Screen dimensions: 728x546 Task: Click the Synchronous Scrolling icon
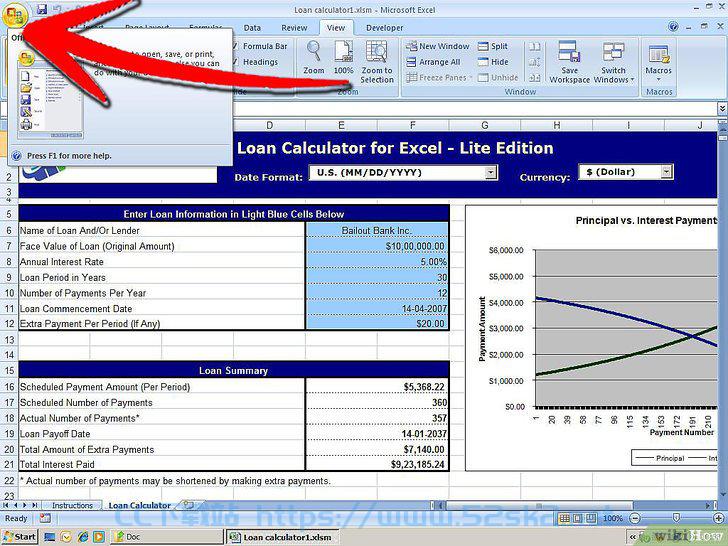point(534,62)
